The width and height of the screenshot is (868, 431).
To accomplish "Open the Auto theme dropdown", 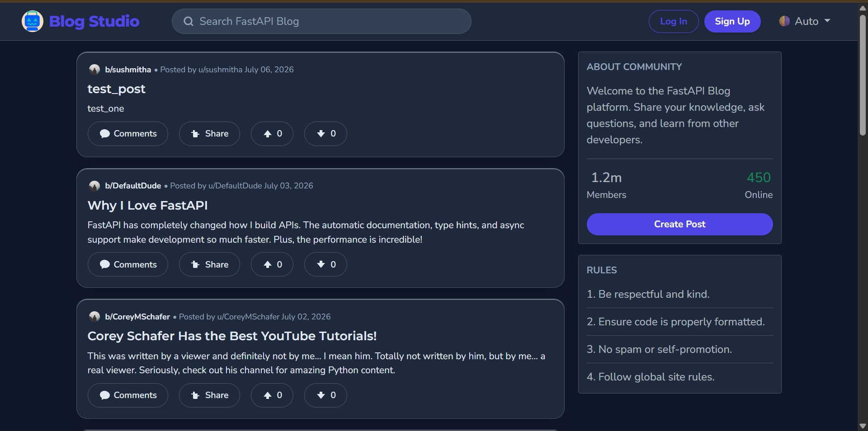I will pyautogui.click(x=805, y=21).
